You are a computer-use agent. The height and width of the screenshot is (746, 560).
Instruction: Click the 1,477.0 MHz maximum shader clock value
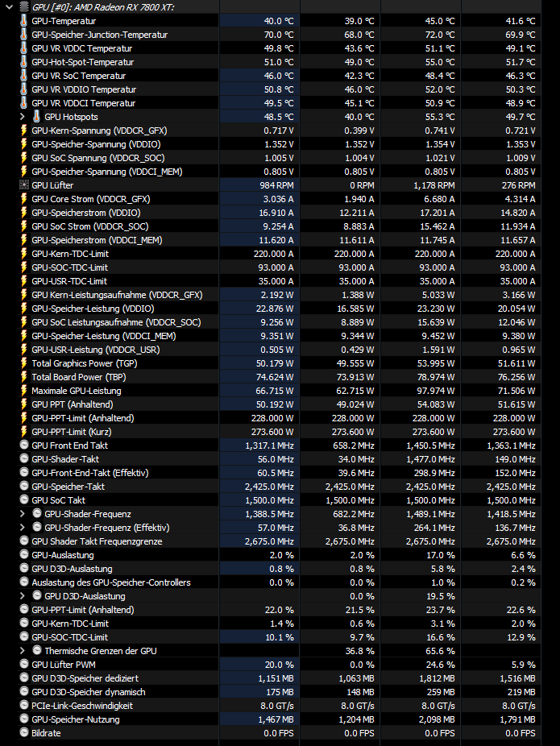430,459
